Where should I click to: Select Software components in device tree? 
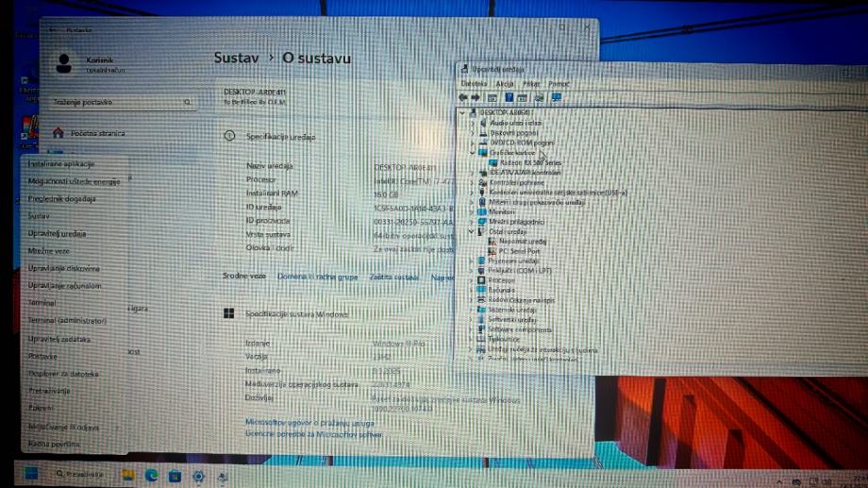(x=520, y=329)
